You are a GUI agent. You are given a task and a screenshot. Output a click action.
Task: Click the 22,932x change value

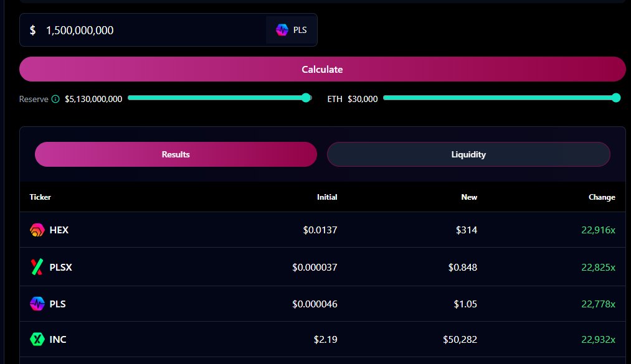[598, 339]
